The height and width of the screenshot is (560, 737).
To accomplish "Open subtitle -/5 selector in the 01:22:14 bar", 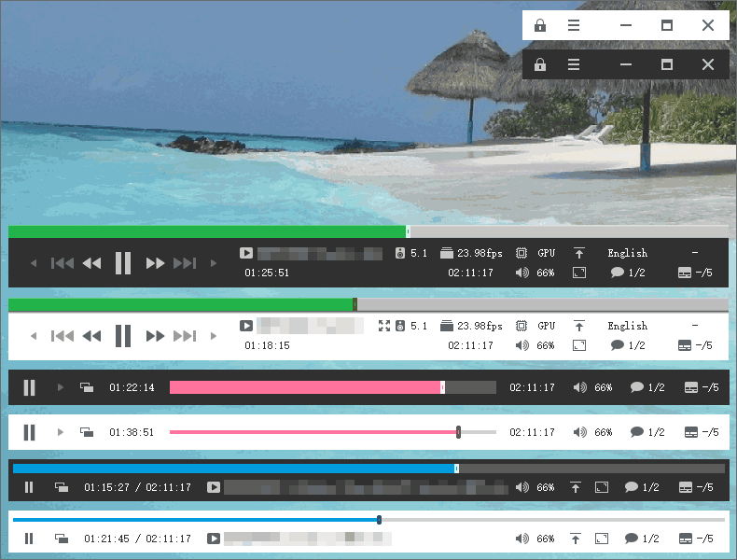I will click(x=702, y=387).
